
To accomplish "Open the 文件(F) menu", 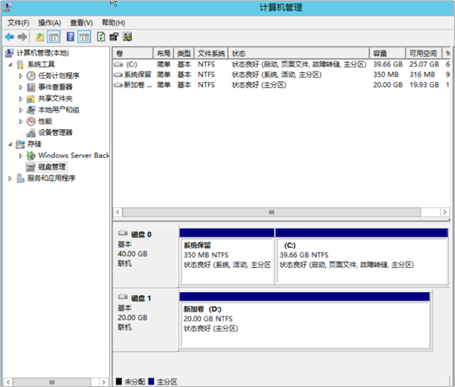I will point(18,23).
